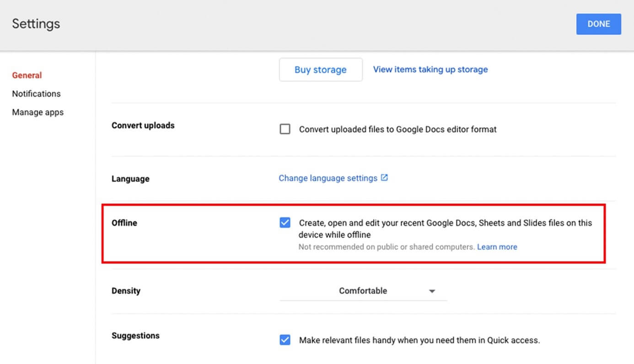Click the Buy storage button
Image resolution: width=634 pixels, height=364 pixels.
click(321, 70)
